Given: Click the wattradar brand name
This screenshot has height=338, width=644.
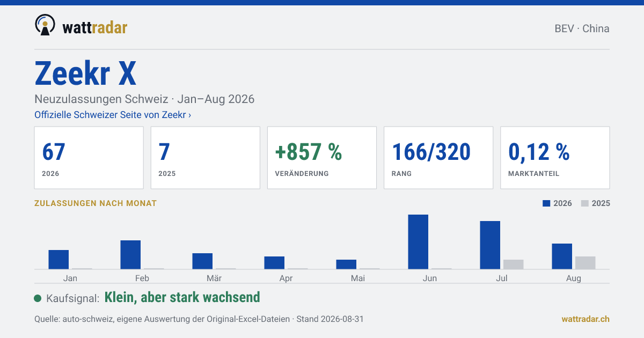Looking at the screenshot, I should 95,27.
